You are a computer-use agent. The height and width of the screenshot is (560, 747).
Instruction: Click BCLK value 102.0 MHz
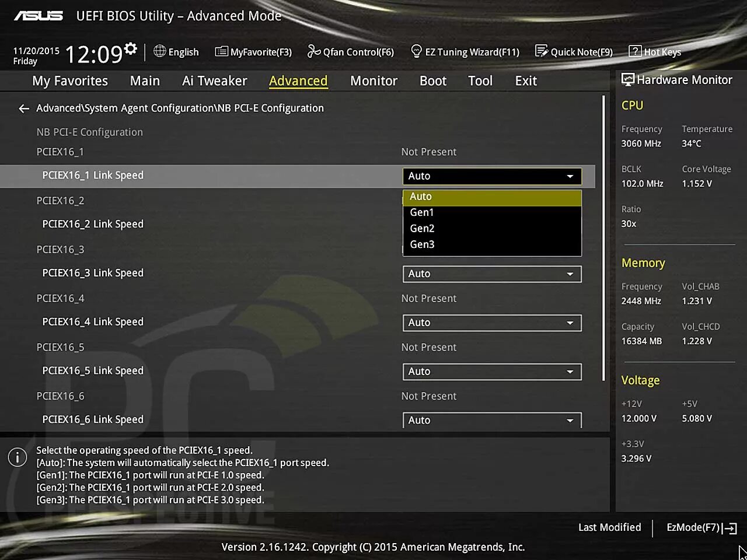(642, 184)
